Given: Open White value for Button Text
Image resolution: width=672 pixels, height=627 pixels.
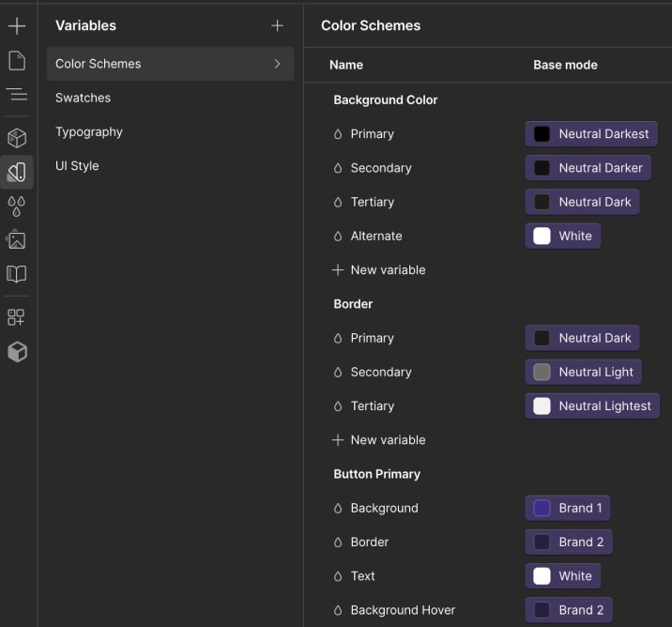Looking at the screenshot, I should point(563,576).
